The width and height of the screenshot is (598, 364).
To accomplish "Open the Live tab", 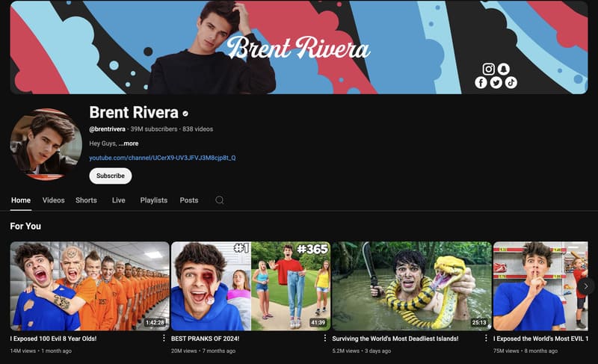I will coord(119,200).
